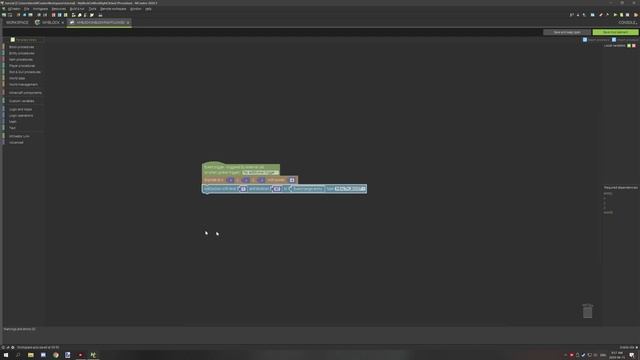
Task: Open the Help menu
Action: pos(148,9)
